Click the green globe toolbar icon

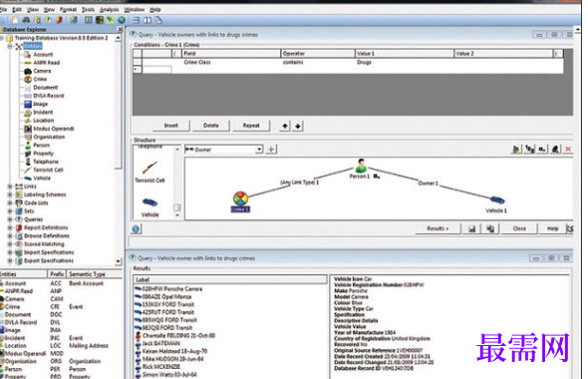click(122, 20)
